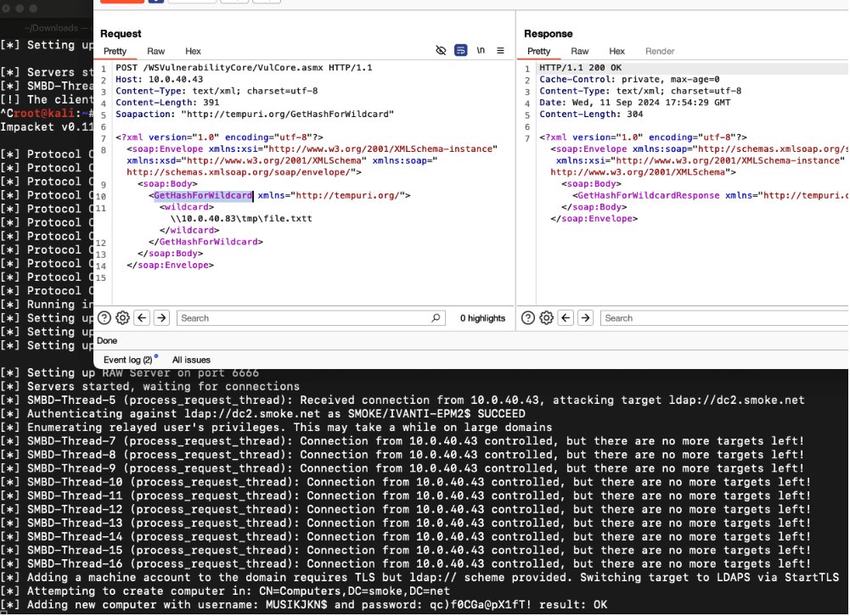
Task: Switch Response view to Hex tab
Action: pyautogui.click(x=616, y=51)
